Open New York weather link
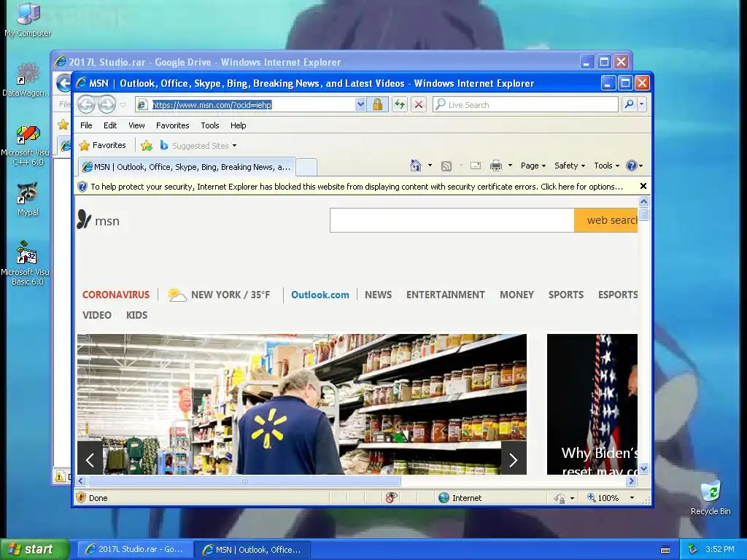 (x=220, y=295)
